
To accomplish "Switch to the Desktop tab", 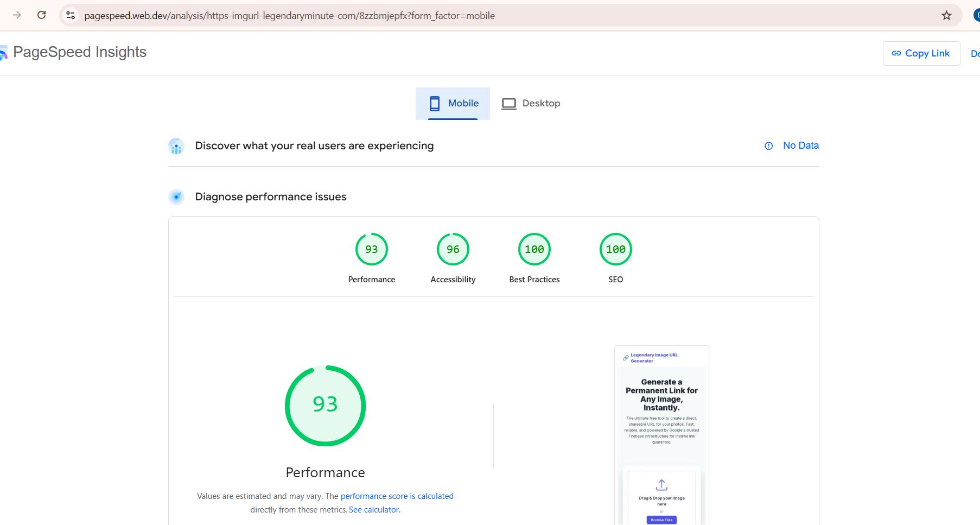I will point(530,104).
